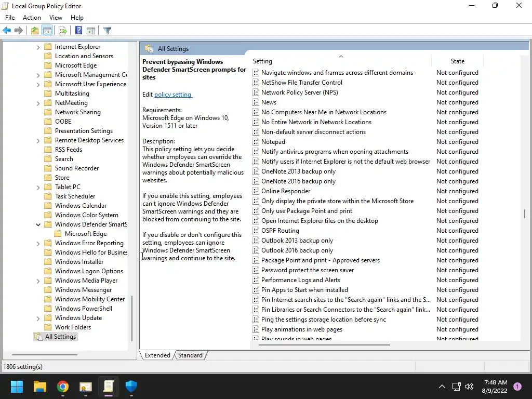Select Microsoft Edge under SmartScreen node

coord(86,234)
